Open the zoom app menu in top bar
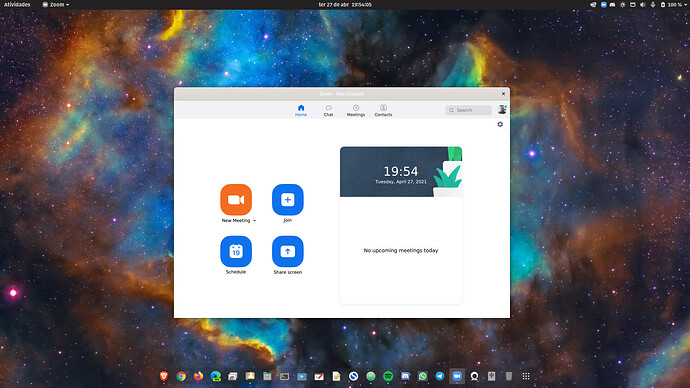The width and height of the screenshot is (690, 388). click(56, 4)
